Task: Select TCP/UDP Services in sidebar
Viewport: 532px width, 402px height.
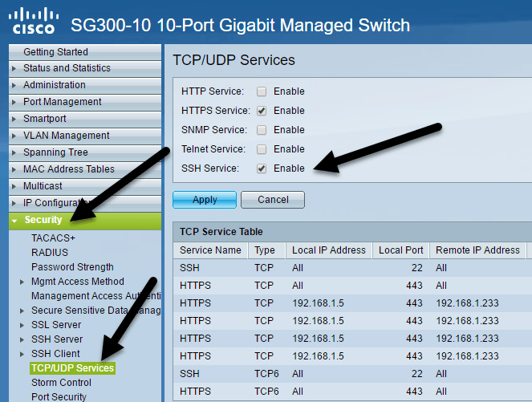Action: tap(72, 368)
